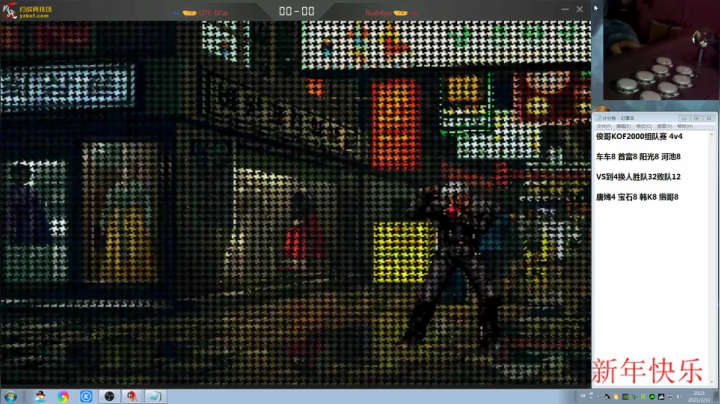Close the game window

click(579, 9)
